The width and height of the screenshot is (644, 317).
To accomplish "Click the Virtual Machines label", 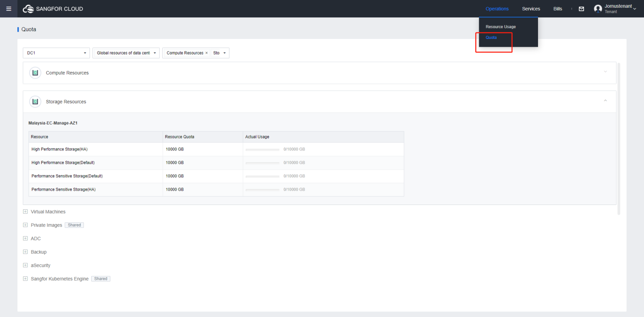I will [x=48, y=212].
